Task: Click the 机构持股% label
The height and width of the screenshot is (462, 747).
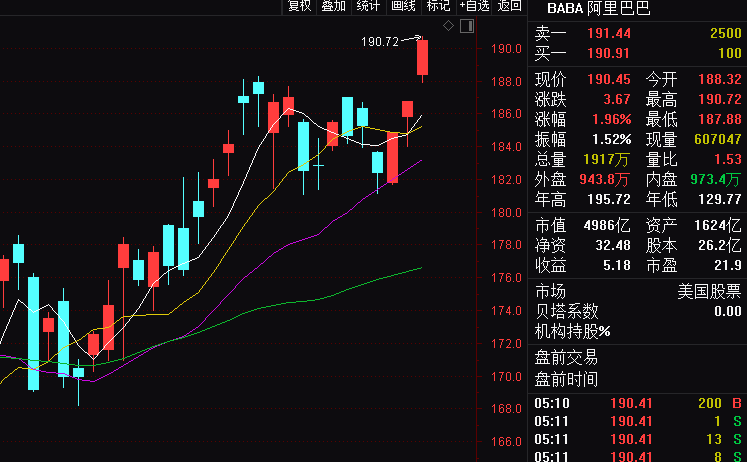Action: pyautogui.click(x=573, y=331)
